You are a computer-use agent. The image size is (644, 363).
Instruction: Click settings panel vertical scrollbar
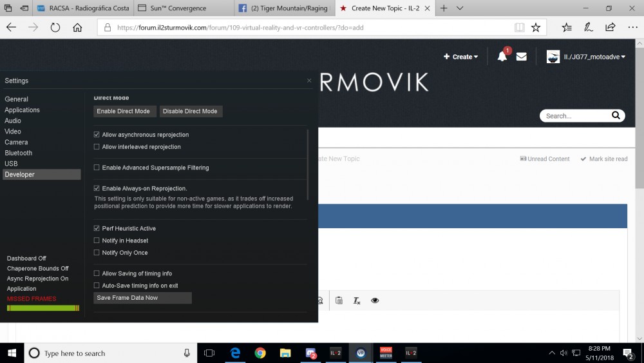[x=308, y=164]
